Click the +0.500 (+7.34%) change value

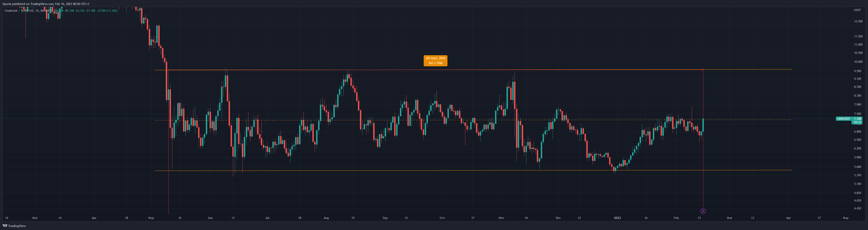pyautogui.click(x=107, y=11)
